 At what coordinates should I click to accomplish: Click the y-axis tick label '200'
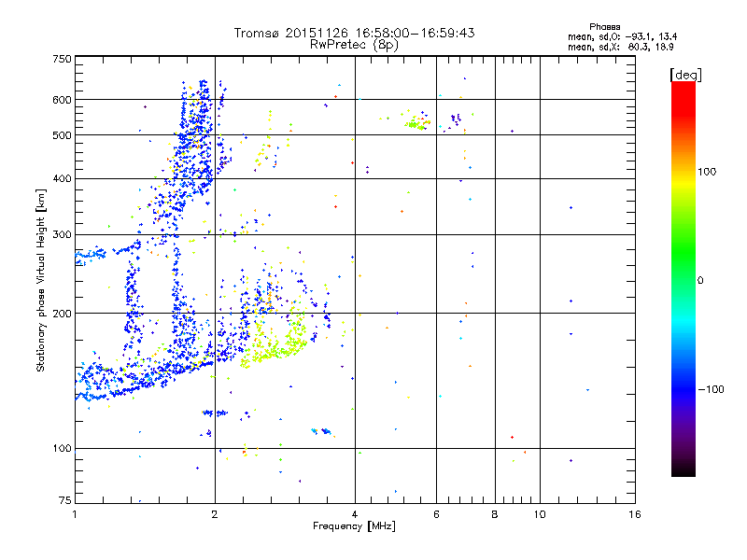pyautogui.click(x=62, y=314)
